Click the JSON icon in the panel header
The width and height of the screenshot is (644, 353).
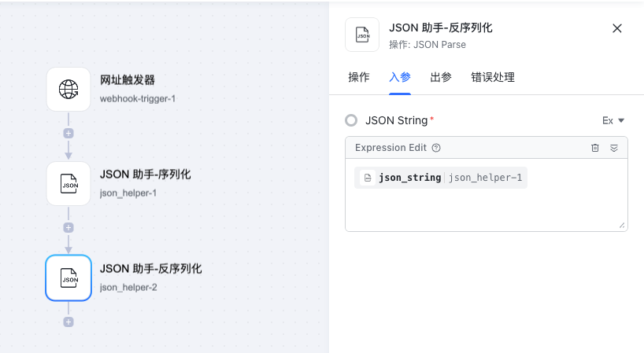tap(362, 35)
